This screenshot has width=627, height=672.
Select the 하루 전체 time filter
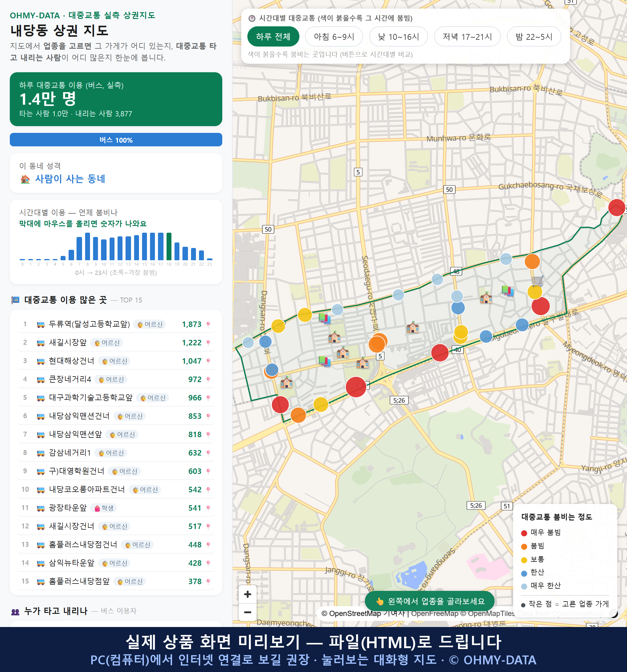pyautogui.click(x=273, y=36)
